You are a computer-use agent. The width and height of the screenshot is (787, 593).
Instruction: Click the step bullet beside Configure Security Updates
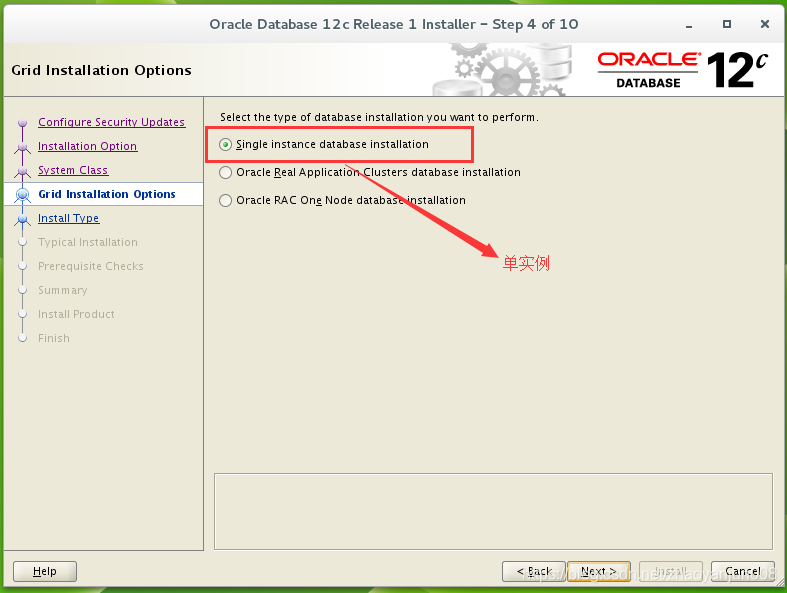pos(22,123)
